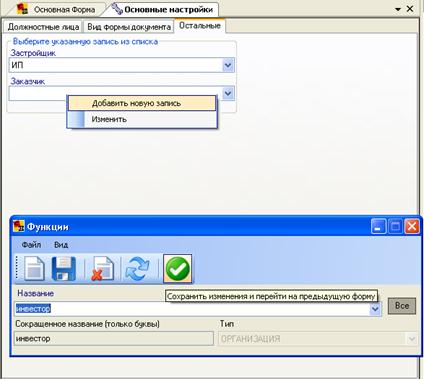Click the new blank document icon
Screen dimensions: 424x379
(35, 269)
